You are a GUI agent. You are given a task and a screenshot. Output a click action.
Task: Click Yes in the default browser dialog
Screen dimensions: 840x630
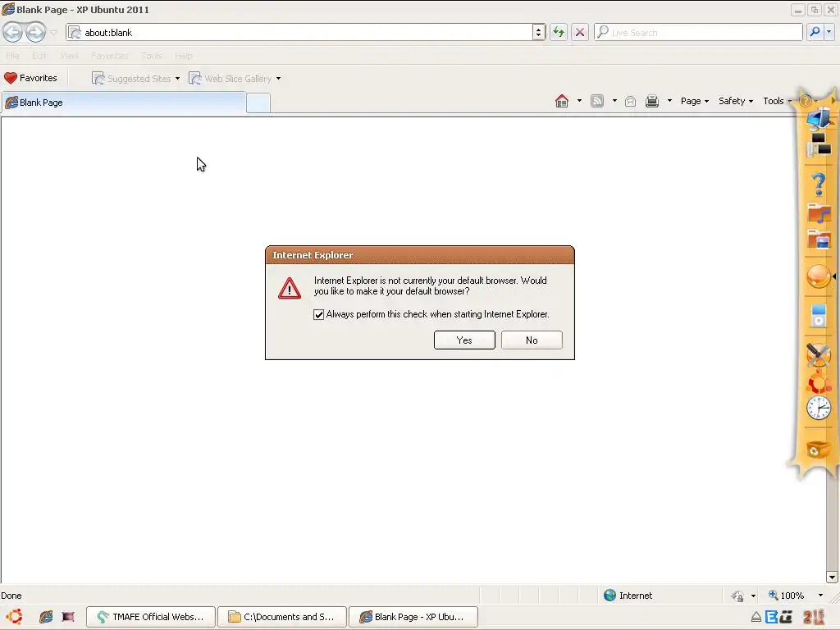[x=464, y=340]
